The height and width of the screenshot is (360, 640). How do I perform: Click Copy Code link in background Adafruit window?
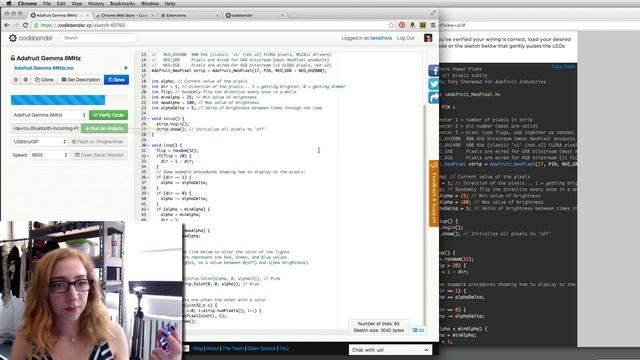pyautogui.click(x=563, y=66)
